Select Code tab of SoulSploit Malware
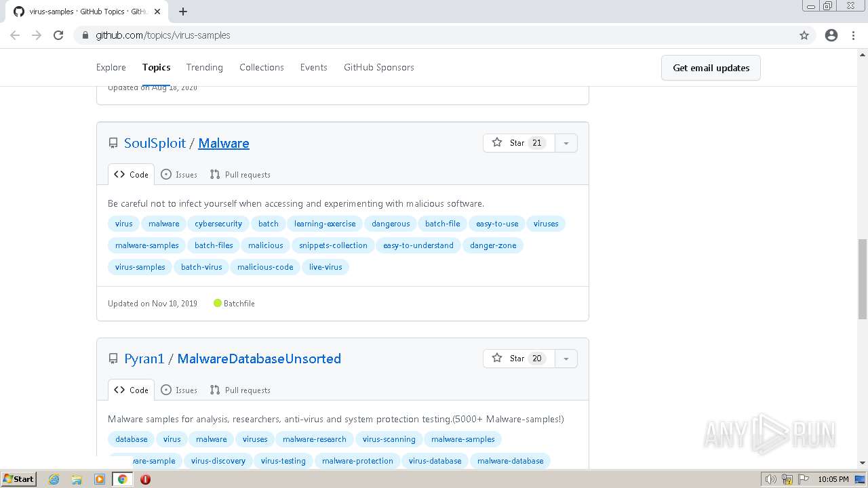868x488 pixels. pyautogui.click(x=132, y=174)
